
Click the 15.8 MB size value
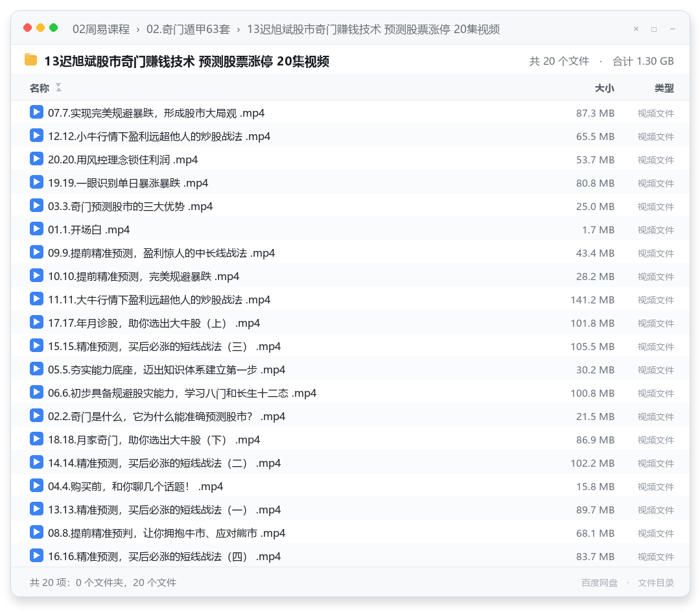[x=595, y=487]
